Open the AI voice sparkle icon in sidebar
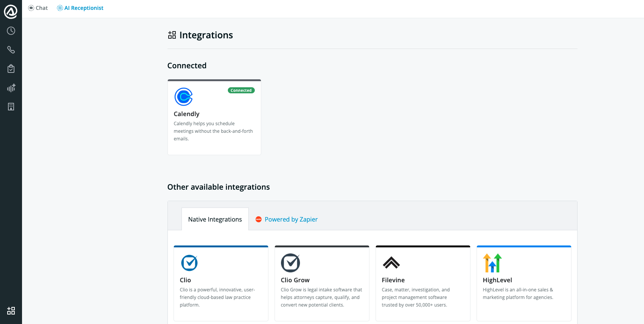644x324 pixels. point(11,88)
